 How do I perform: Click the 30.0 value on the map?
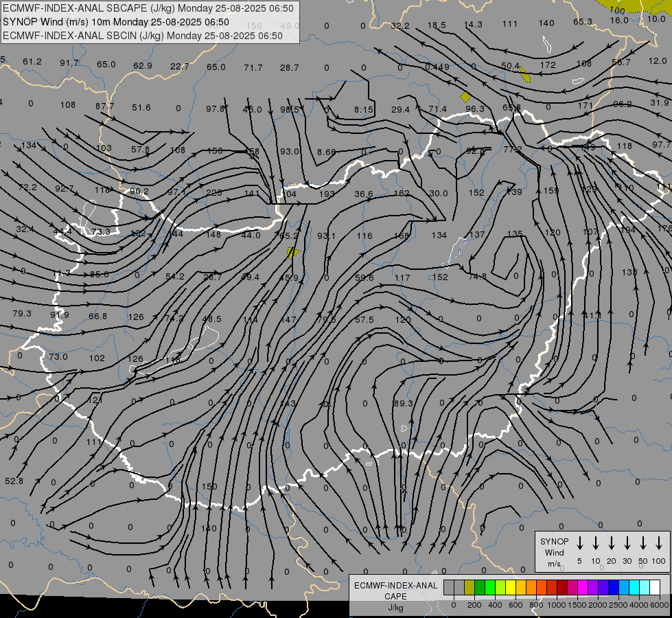439,194
